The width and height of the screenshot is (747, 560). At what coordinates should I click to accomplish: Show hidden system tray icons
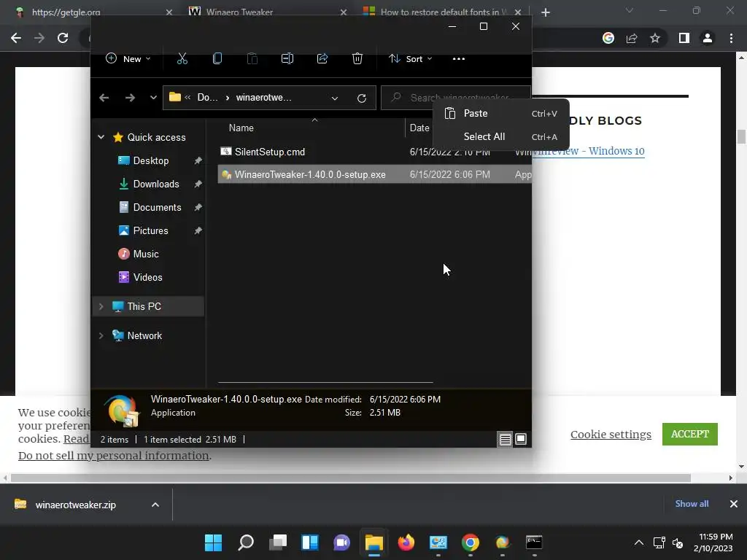coord(639,542)
